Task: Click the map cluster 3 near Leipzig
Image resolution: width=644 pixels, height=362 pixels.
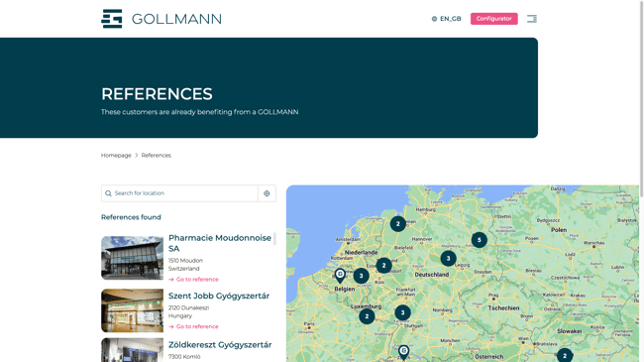Action: (449, 258)
